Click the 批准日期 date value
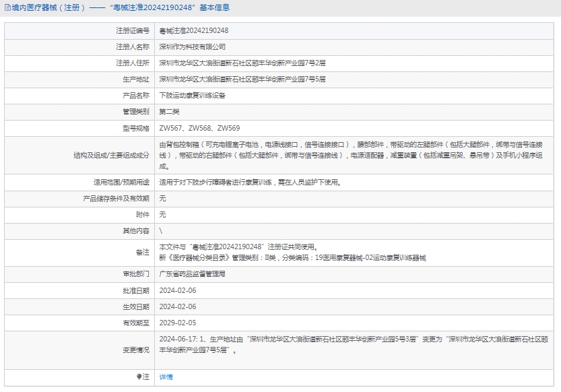561x392 pixels. pyautogui.click(x=177, y=290)
